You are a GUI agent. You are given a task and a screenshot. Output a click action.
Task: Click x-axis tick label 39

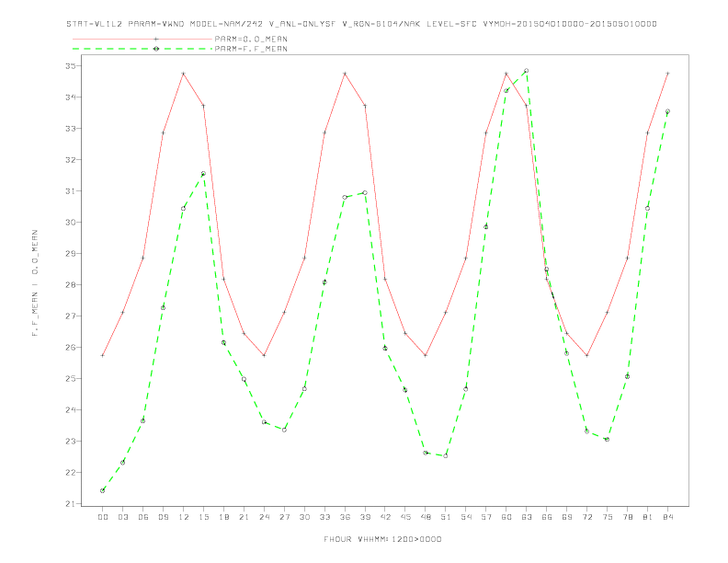pos(365,517)
